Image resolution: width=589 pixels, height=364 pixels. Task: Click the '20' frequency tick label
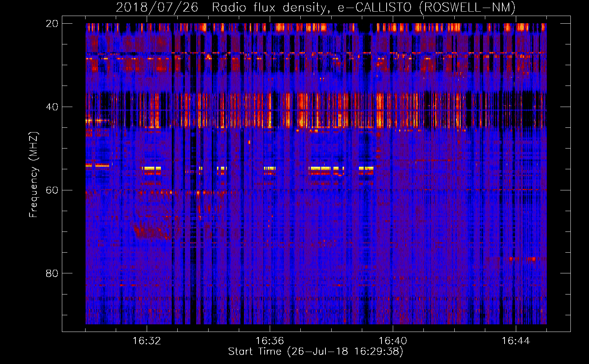52,24
